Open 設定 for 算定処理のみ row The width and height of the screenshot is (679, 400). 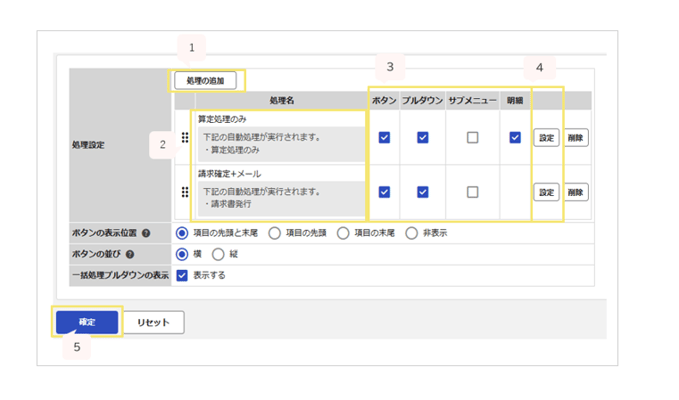pyautogui.click(x=546, y=138)
